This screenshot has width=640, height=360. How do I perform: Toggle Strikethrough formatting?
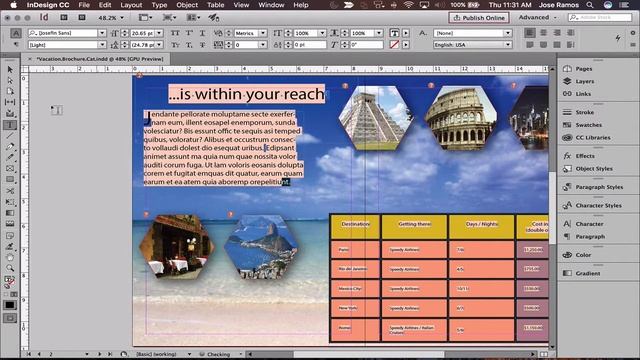(202, 44)
